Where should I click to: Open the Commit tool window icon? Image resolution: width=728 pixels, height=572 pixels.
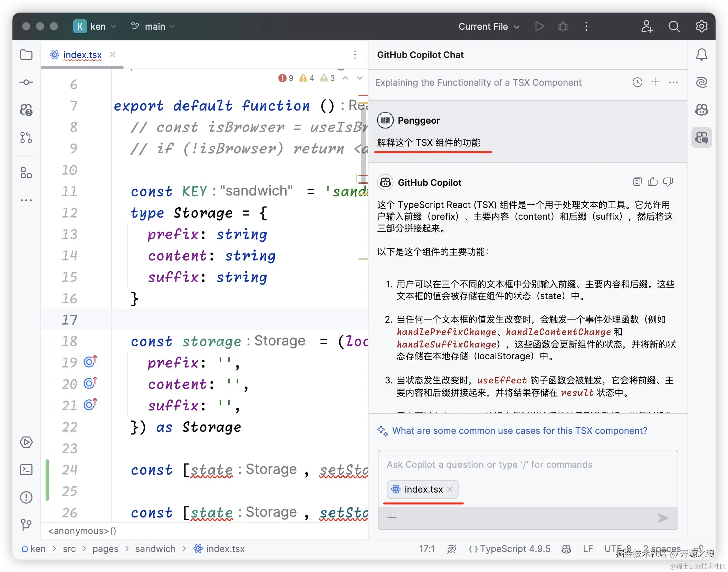coord(26,82)
